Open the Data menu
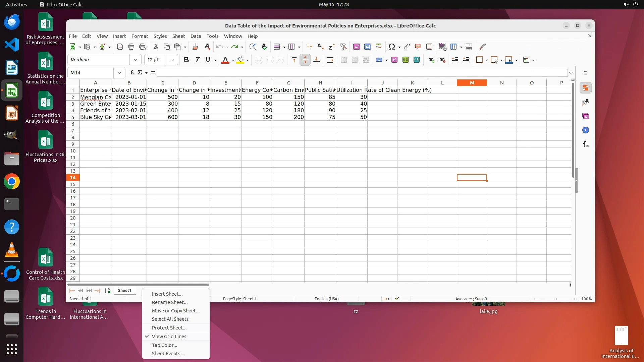This screenshot has height=362, width=644. tap(196, 36)
